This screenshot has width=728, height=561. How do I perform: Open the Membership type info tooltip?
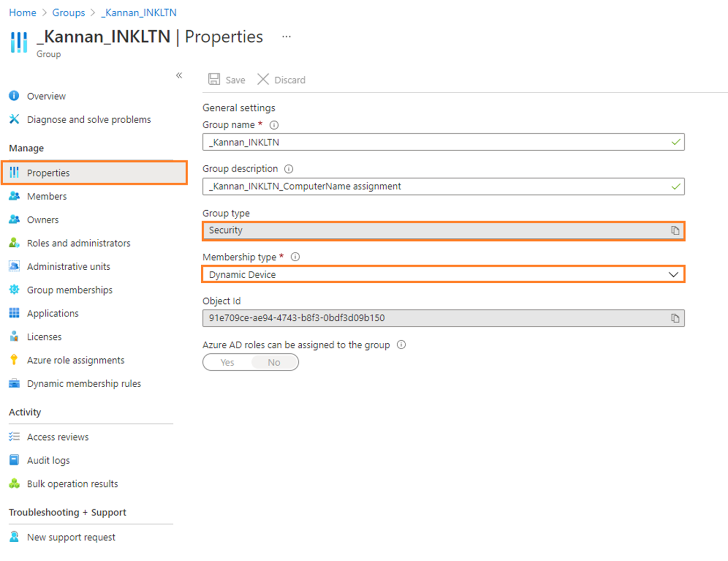point(295,257)
